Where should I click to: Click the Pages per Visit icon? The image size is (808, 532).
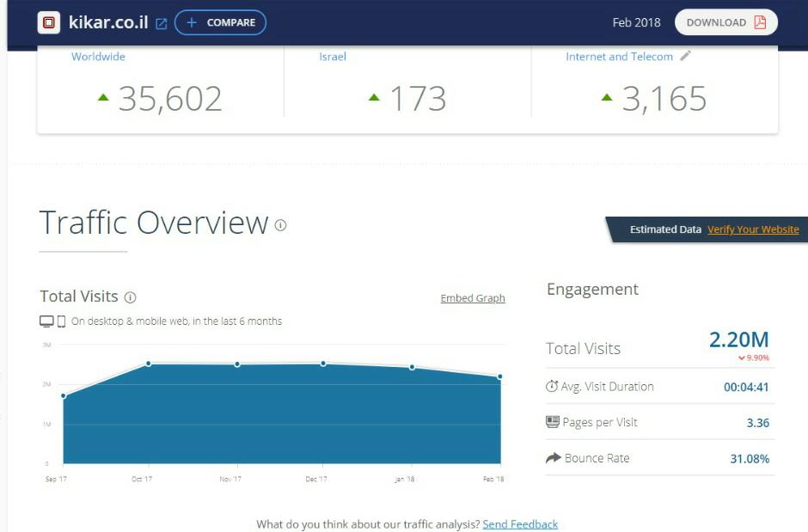553,422
